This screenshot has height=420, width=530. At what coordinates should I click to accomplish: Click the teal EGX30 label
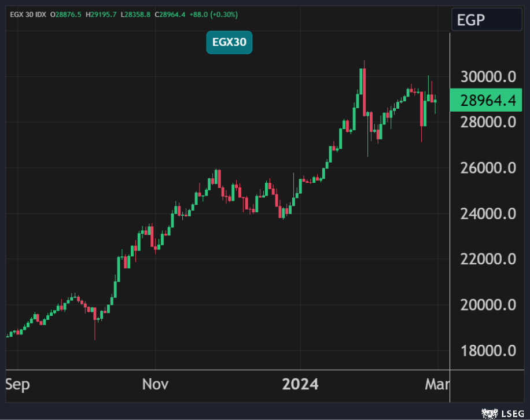(229, 42)
